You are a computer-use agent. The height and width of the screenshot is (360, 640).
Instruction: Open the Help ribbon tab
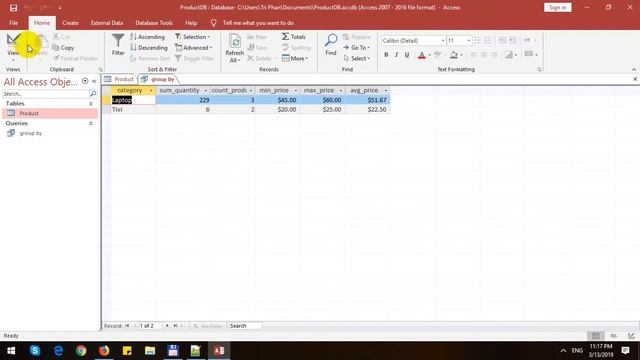[191, 23]
